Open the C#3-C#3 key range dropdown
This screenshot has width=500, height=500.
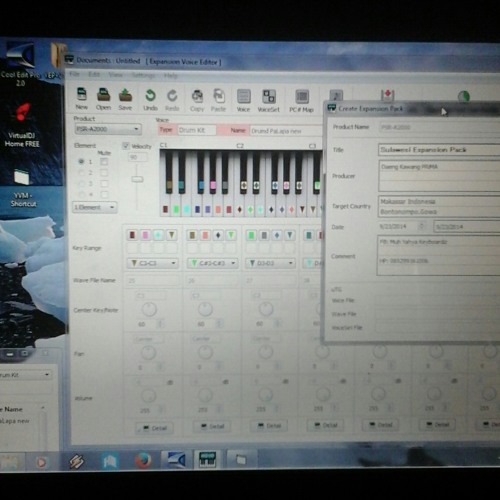tap(212, 263)
